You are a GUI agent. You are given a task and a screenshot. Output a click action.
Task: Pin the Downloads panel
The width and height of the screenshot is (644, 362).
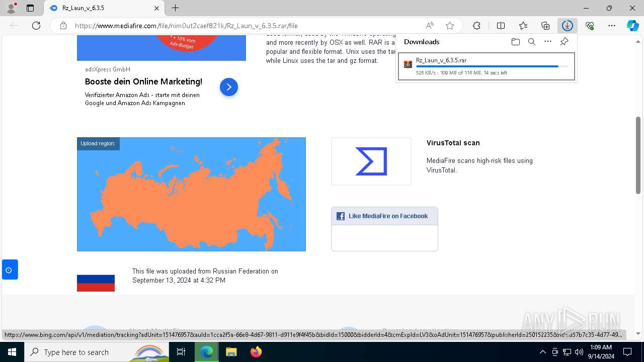[x=564, y=42]
